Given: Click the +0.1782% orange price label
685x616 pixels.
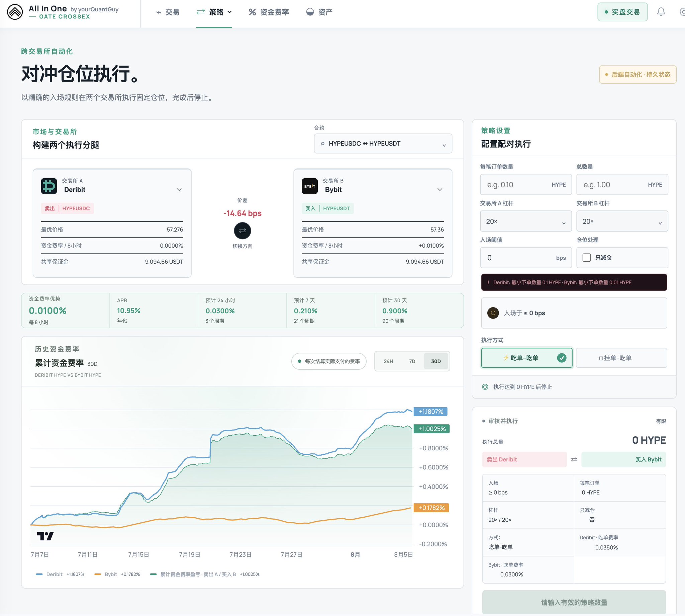Looking at the screenshot, I should [x=431, y=508].
